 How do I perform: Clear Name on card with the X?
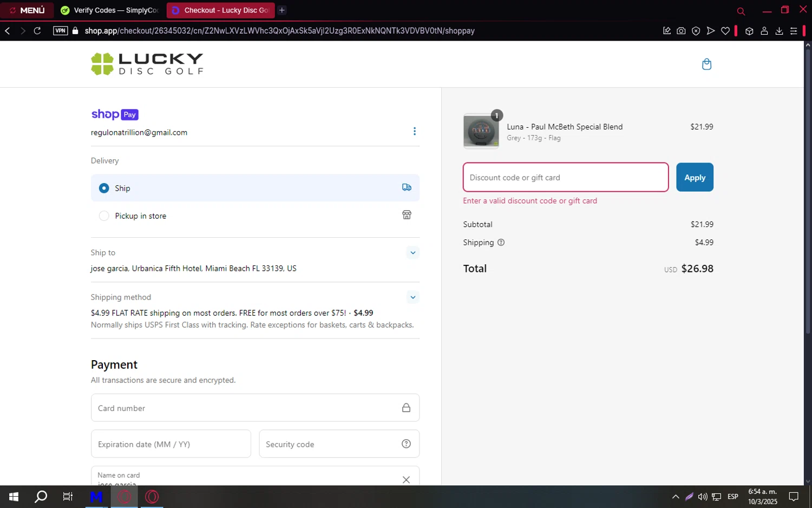click(406, 480)
